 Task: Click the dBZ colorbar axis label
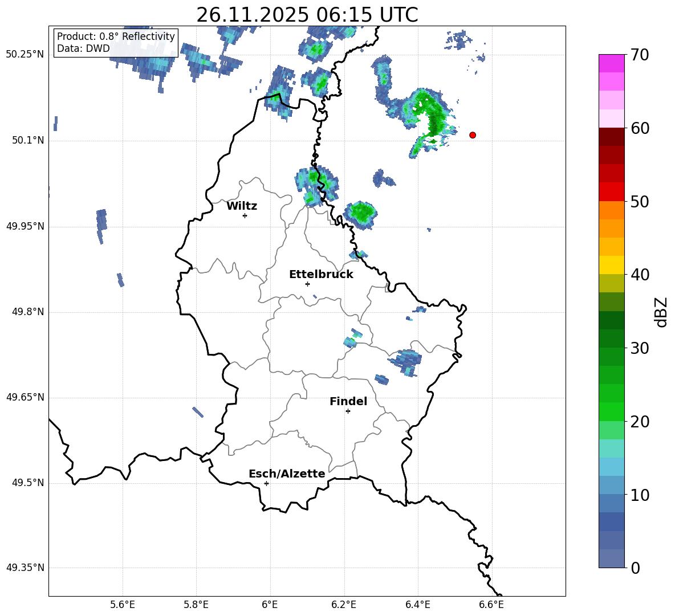tap(661, 312)
